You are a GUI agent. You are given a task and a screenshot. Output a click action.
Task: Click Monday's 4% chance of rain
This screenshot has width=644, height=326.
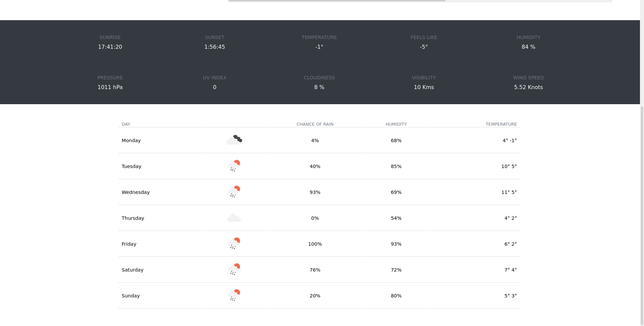(x=315, y=140)
